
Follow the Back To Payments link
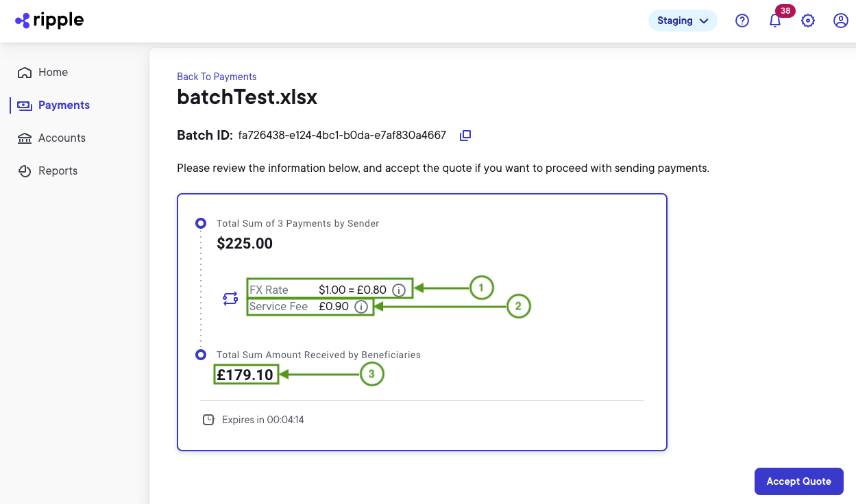pyautogui.click(x=217, y=76)
